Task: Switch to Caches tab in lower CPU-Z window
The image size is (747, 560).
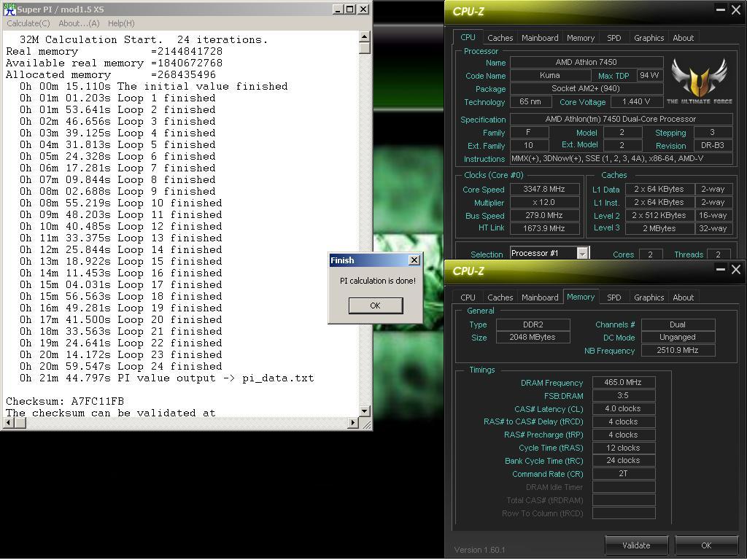Action: (x=500, y=297)
